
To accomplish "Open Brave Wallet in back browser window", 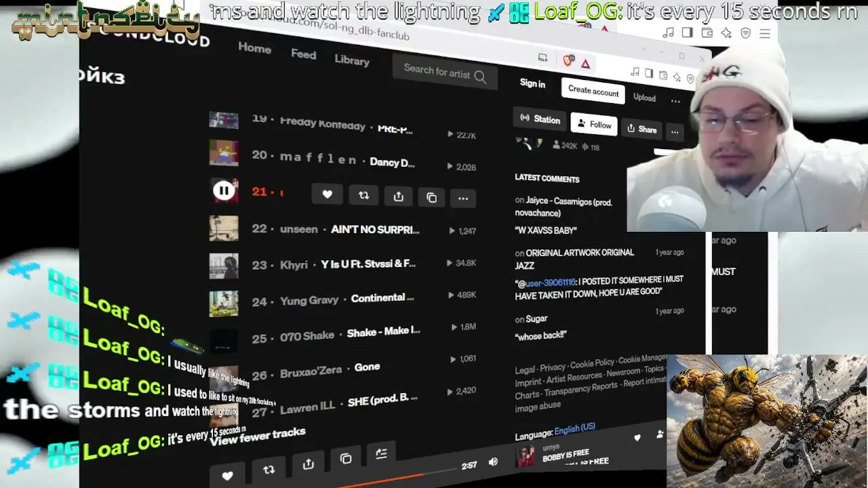I will (707, 33).
